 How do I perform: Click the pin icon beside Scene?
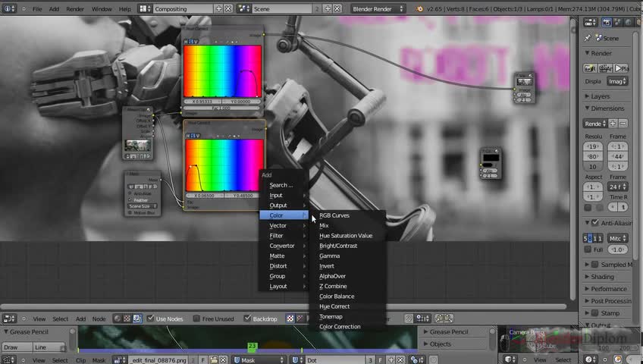587,38
